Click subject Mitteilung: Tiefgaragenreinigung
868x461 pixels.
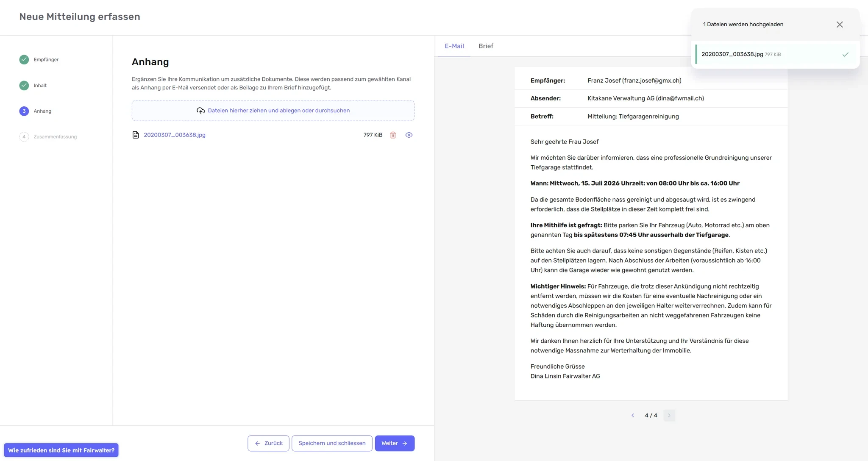(633, 117)
